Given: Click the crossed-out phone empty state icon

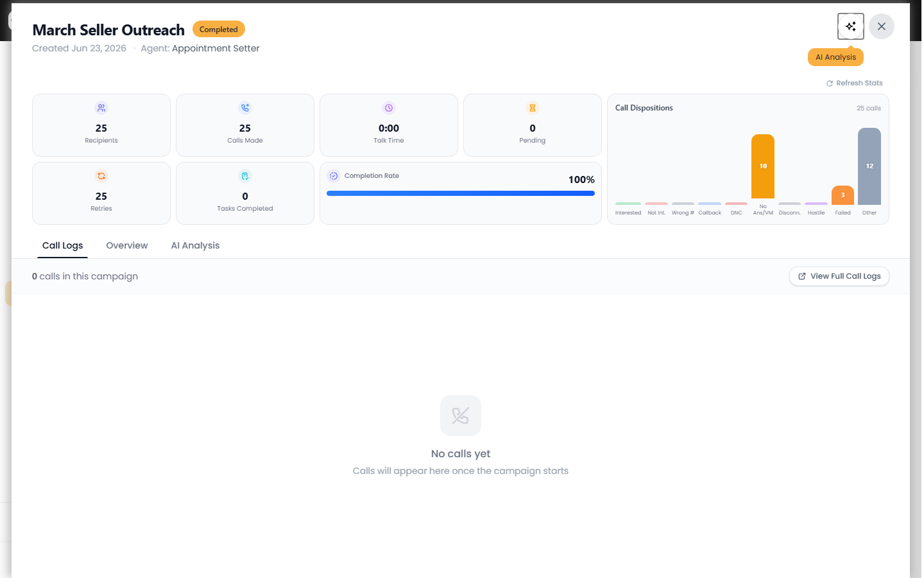Looking at the screenshot, I should (461, 416).
